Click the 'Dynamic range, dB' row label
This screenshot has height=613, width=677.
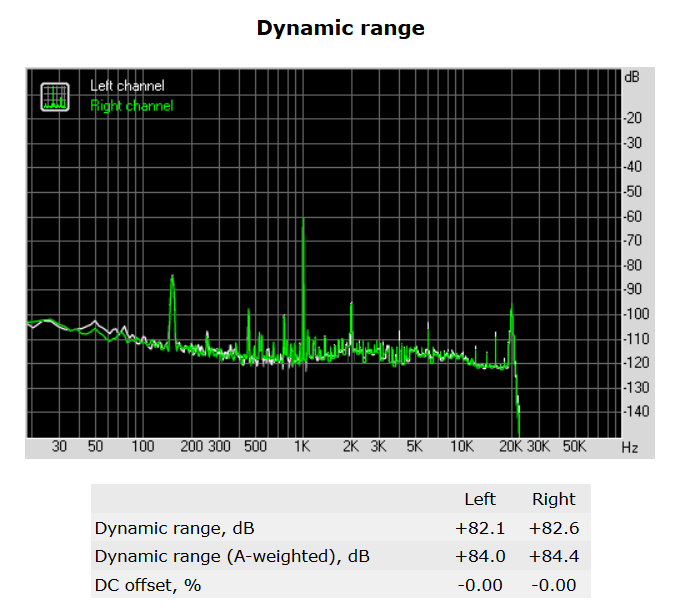point(174,528)
